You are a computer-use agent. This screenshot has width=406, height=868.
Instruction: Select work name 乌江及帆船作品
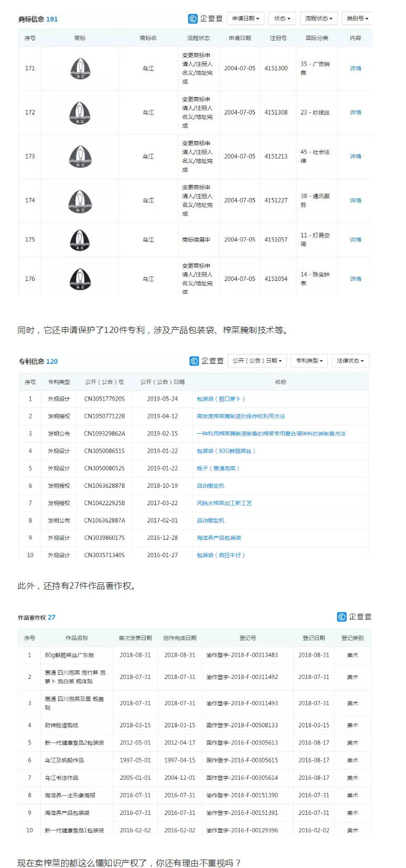coord(64,760)
